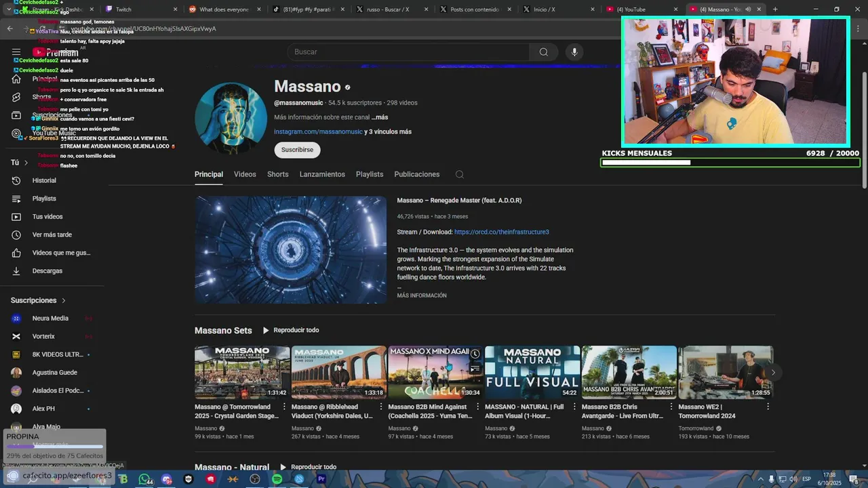868x488 pixels.
Task: Open Alex PH subscription
Action: 43,409
